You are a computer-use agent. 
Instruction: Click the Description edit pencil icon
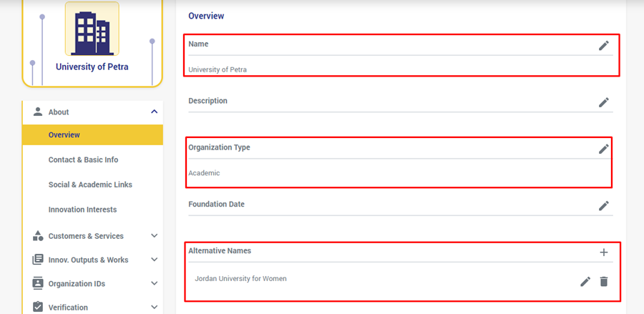tap(604, 102)
